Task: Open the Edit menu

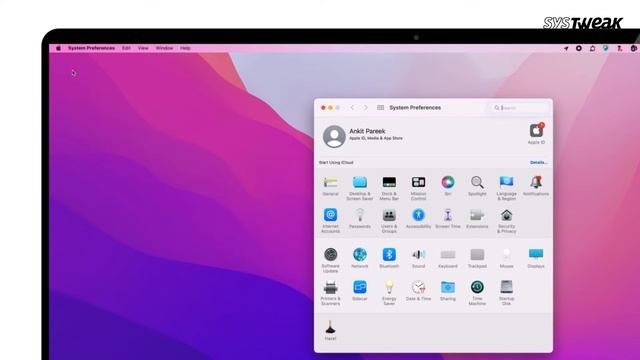Action: [126, 48]
